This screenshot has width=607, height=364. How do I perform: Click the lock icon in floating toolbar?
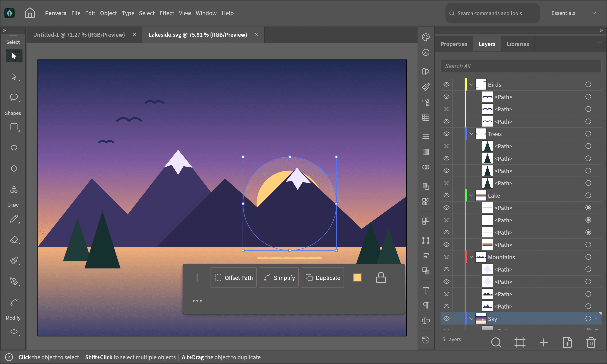381,278
